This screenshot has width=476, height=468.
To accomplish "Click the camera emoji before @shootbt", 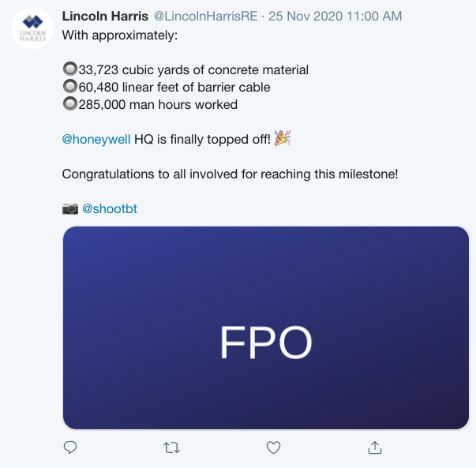I will click(x=69, y=208).
